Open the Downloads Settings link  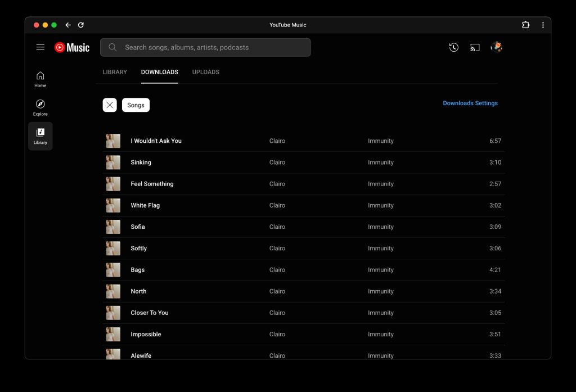pos(470,103)
